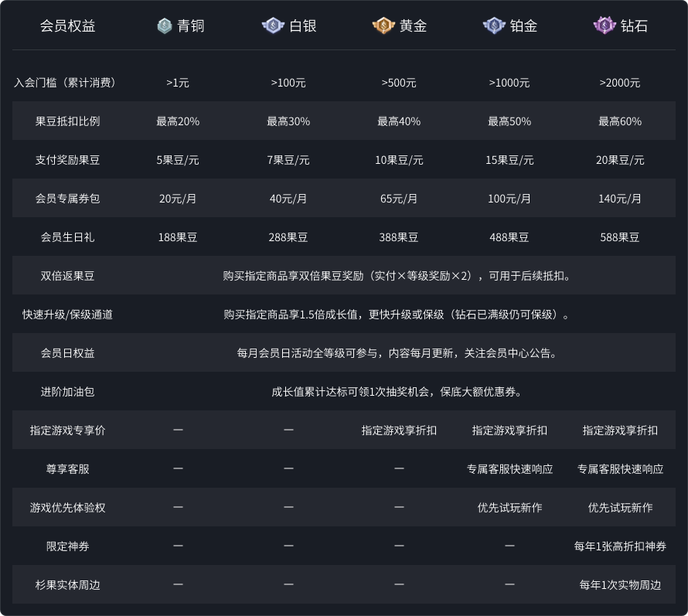
Task: Select the 青铜 column header label
Action: 191,26
